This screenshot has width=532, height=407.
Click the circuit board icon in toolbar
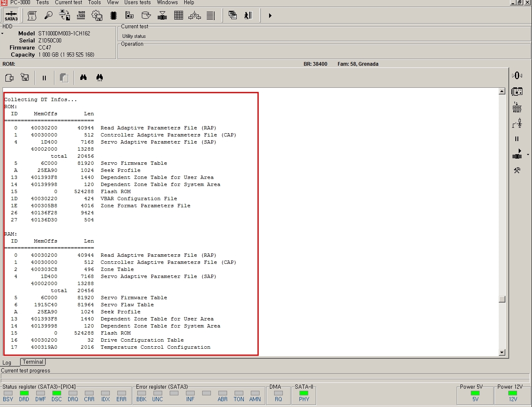pos(129,16)
